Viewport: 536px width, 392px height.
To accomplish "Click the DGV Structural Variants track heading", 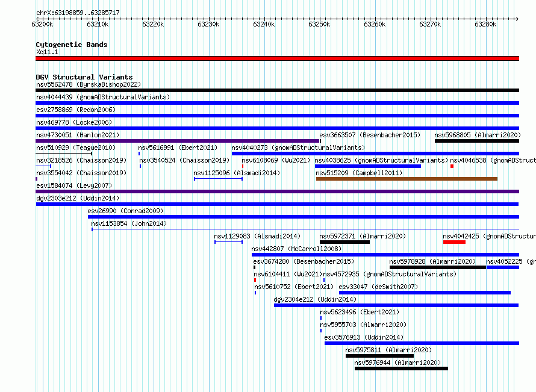I will coord(84,77).
